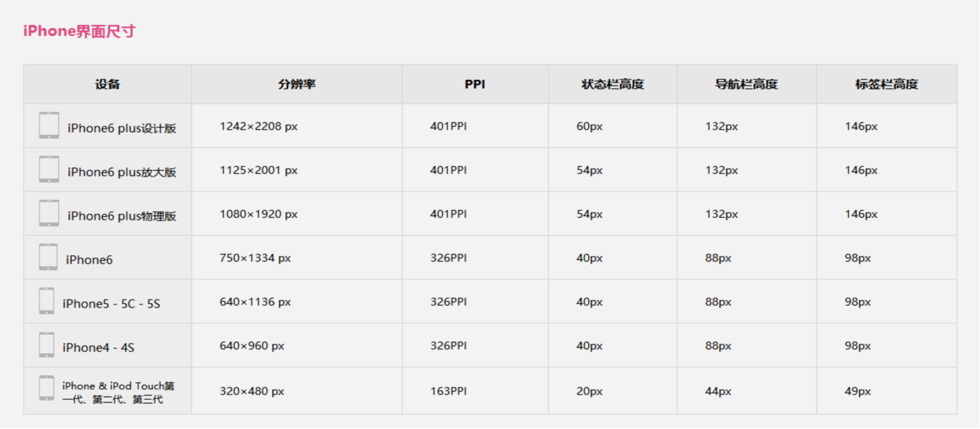Click the 标签栏高度 column header
The height and width of the screenshot is (429, 980).
click(887, 84)
